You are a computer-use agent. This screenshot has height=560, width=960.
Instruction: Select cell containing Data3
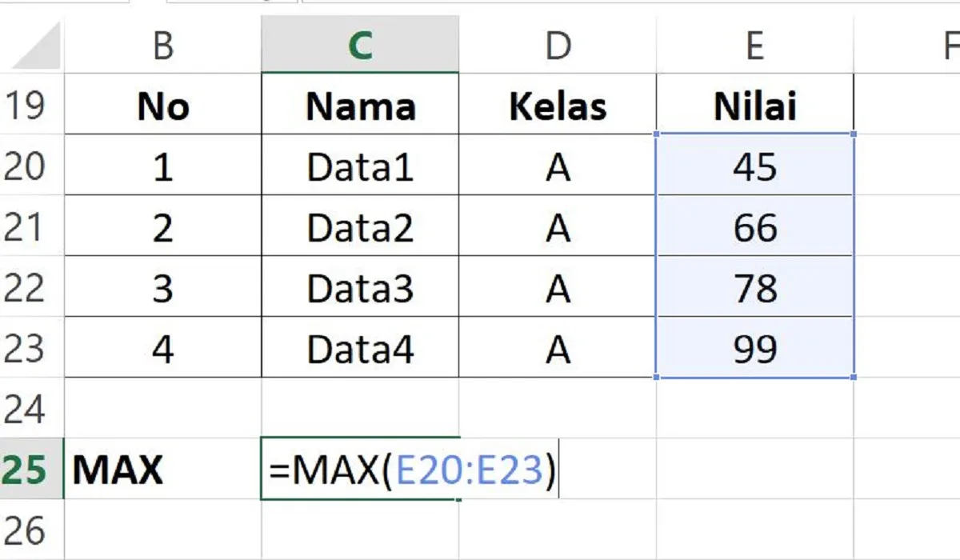[360, 287]
